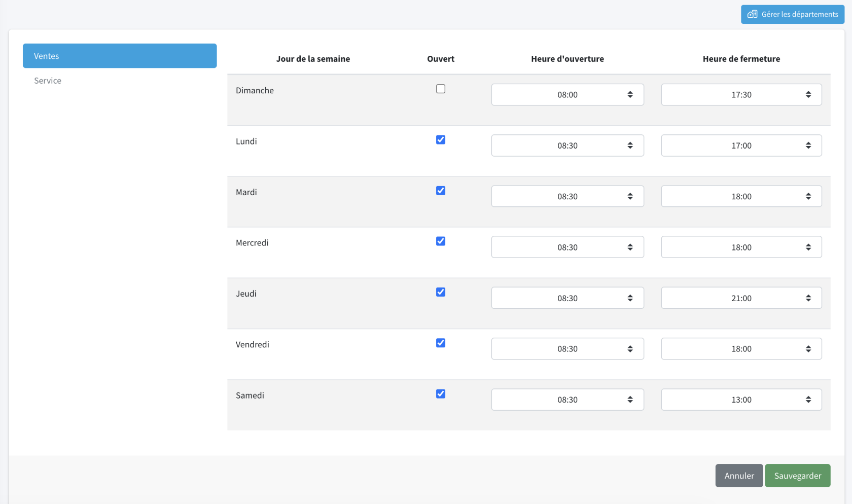This screenshot has height=504, width=852.
Task: Click the arrows icon for Mercredi closing time
Action: [808, 247]
